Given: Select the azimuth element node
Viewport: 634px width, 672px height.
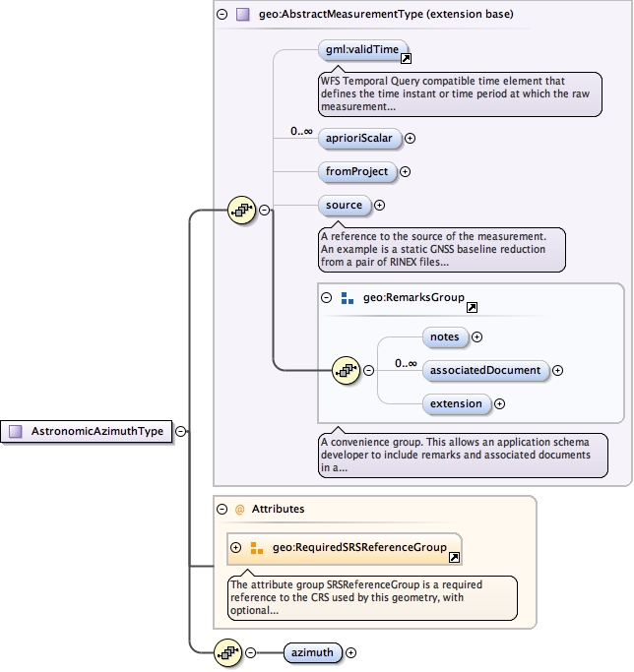Looking at the screenshot, I should (313, 652).
